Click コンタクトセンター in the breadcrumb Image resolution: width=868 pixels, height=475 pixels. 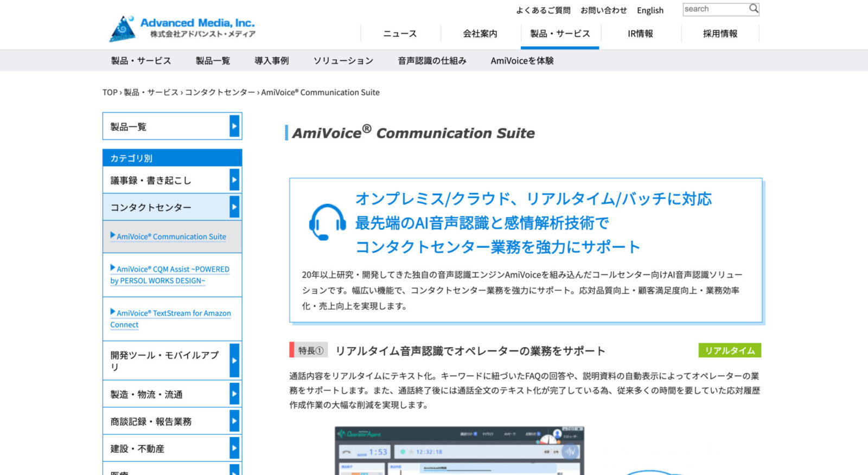pyautogui.click(x=220, y=93)
